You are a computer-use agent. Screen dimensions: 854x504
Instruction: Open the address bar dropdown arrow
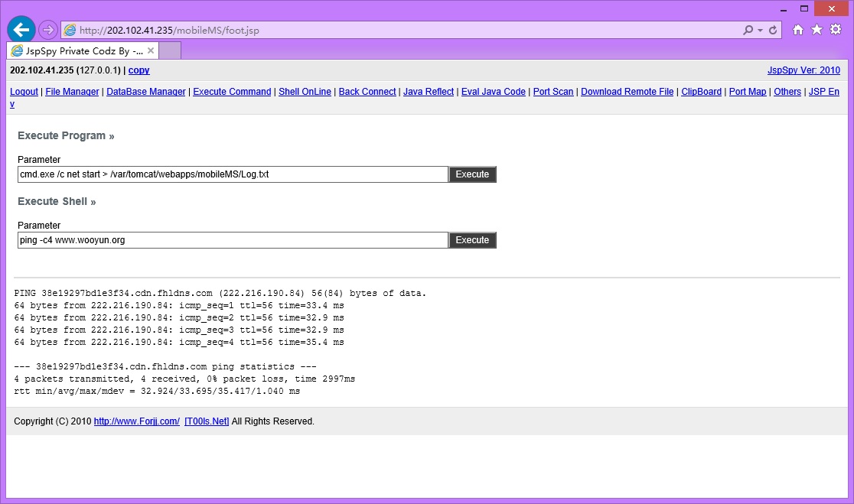(x=761, y=31)
